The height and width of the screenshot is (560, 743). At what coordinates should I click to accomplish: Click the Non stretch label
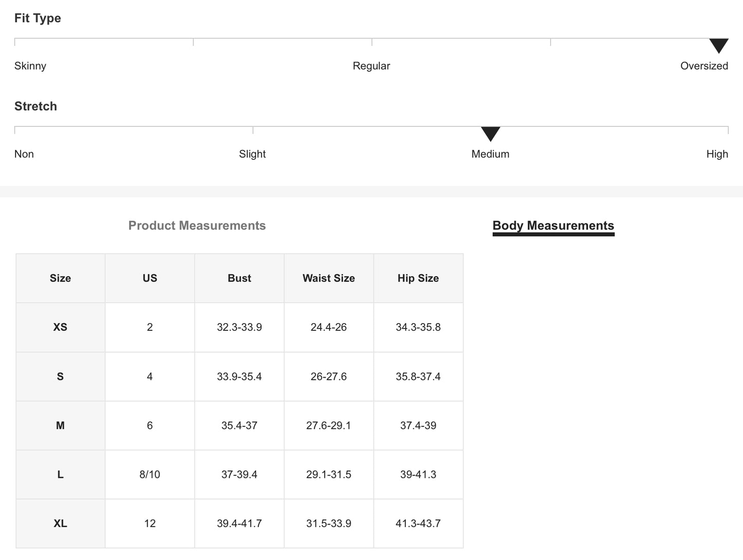click(24, 154)
